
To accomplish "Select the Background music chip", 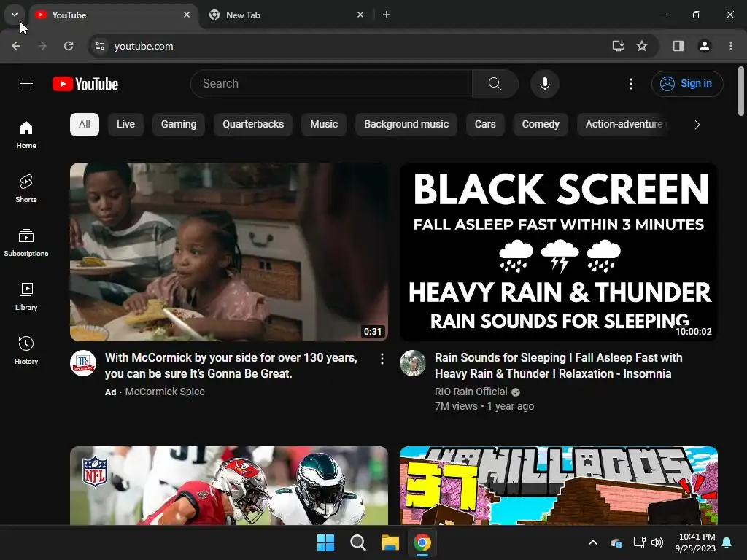I will pos(406,124).
